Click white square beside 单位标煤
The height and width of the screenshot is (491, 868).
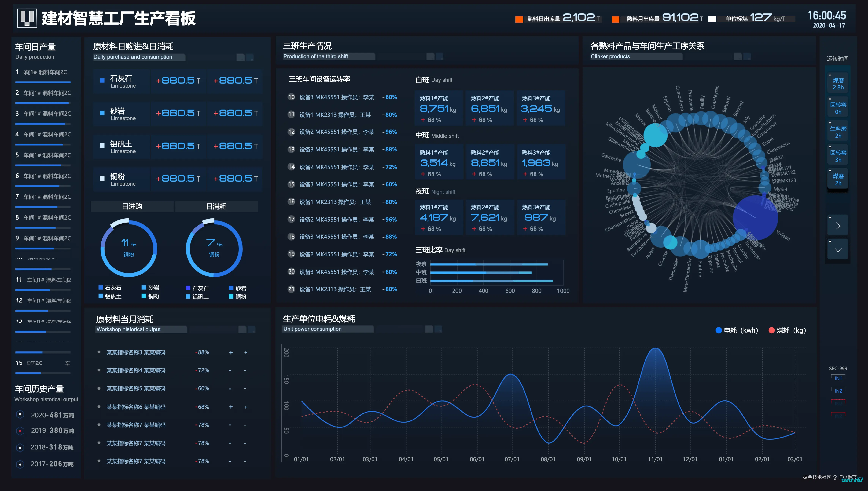click(x=712, y=19)
